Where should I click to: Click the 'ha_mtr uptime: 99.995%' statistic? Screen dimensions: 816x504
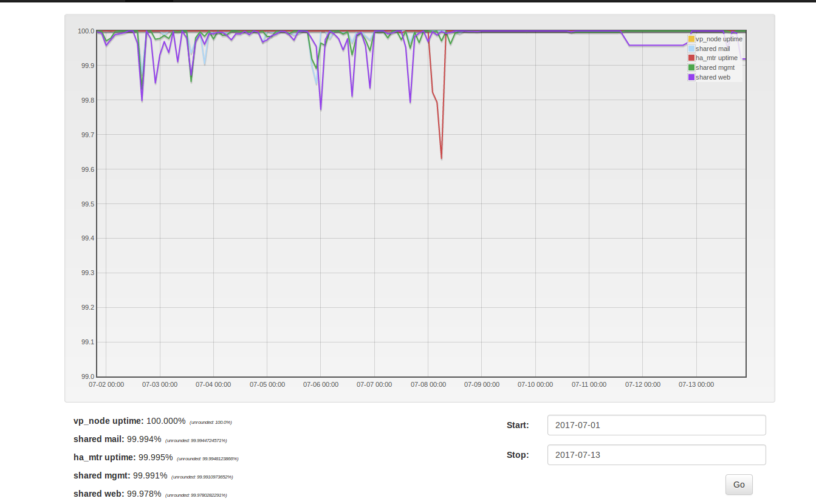(x=123, y=457)
